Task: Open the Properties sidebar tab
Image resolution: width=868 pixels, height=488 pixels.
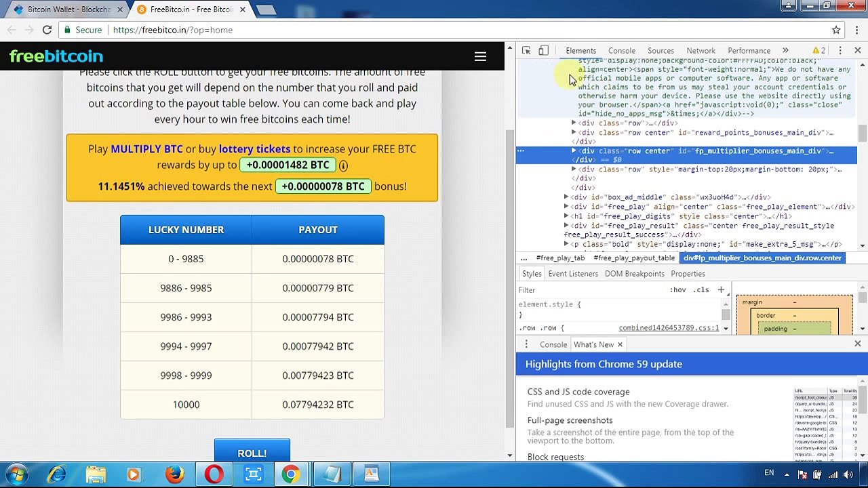Action: click(688, 274)
